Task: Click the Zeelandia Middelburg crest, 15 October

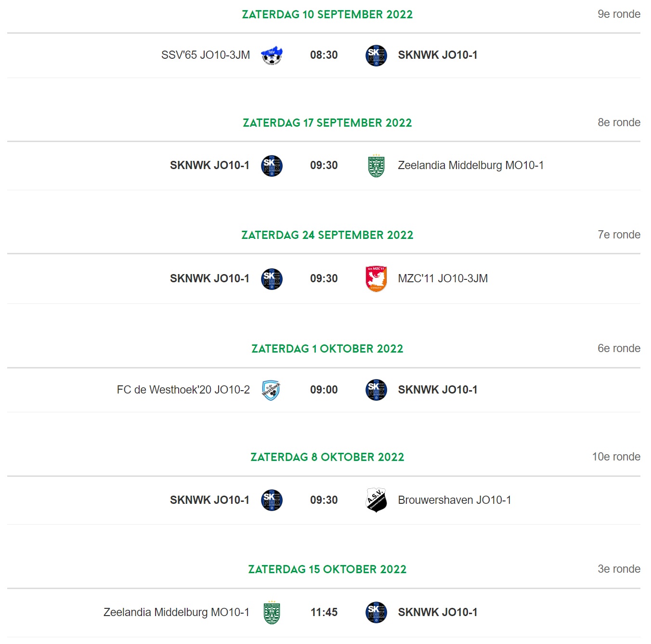Action: click(272, 613)
